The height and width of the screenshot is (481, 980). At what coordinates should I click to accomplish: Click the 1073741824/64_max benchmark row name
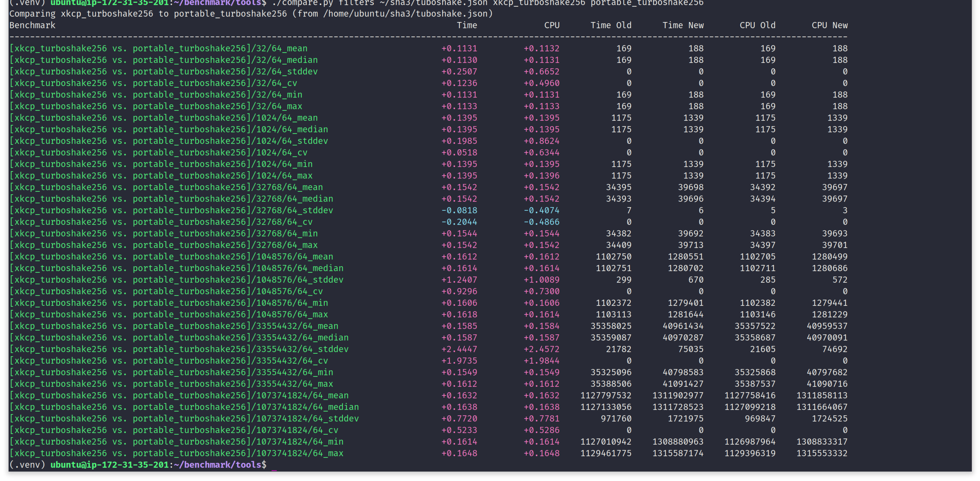pyautogui.click(x=176, y=453)
